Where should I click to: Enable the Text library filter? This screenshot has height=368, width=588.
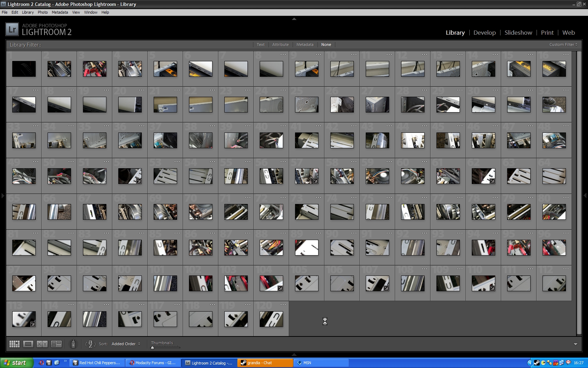(x=260, y=45)
